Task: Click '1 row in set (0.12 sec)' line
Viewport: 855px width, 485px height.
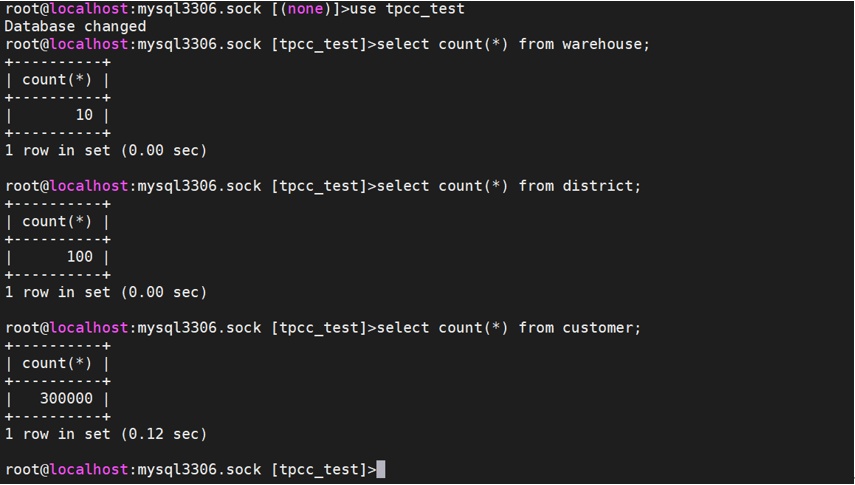Action: click(106, 434)
